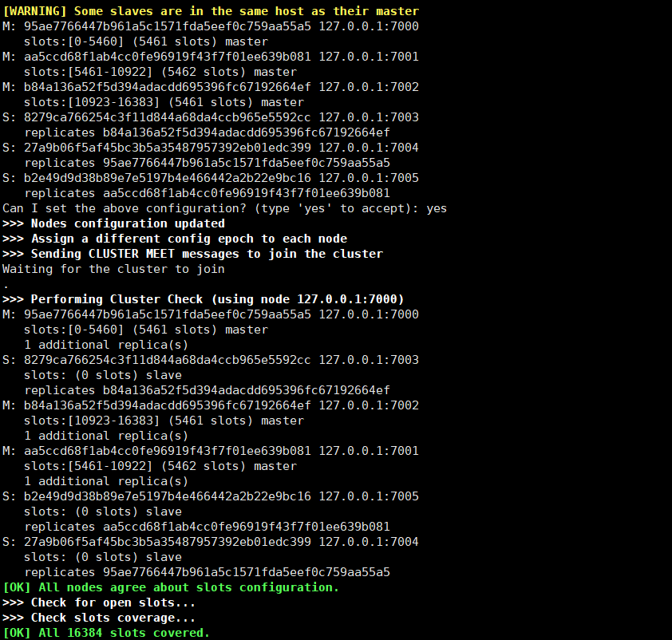The width and height of the screenshot is (672, 640).
Task: Select 'S: b2e49d9d...' 7005 line in the Cluster Check results
Action: (211, 496)
